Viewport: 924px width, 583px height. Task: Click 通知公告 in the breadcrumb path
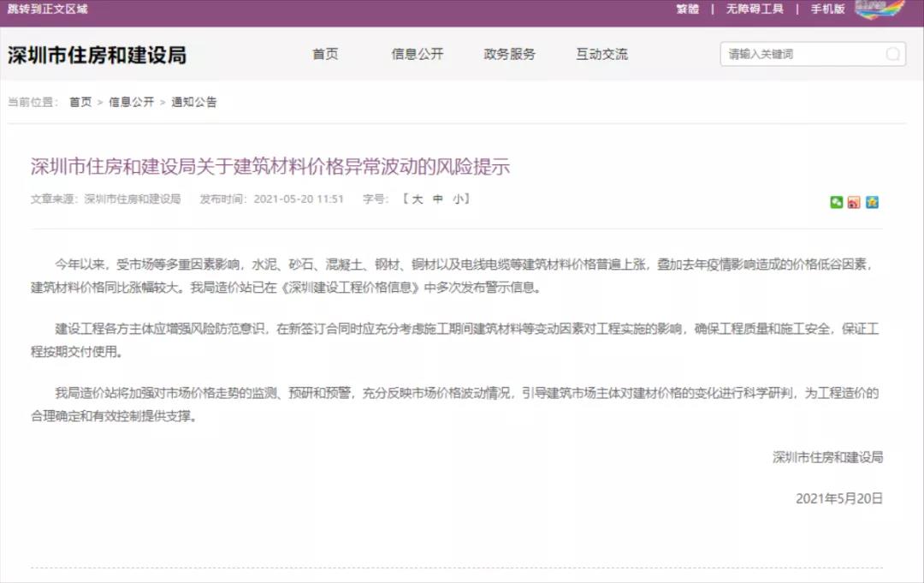click(x=194, y=102)
